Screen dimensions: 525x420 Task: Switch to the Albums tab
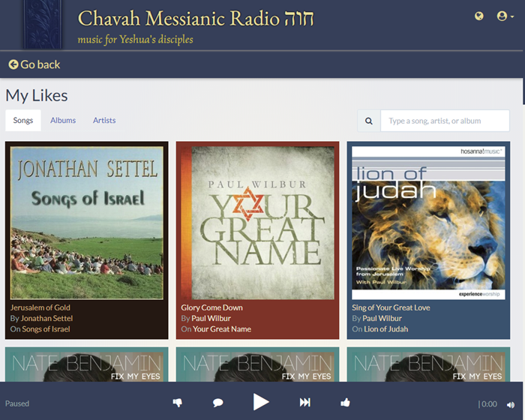[x=63, y=120]
